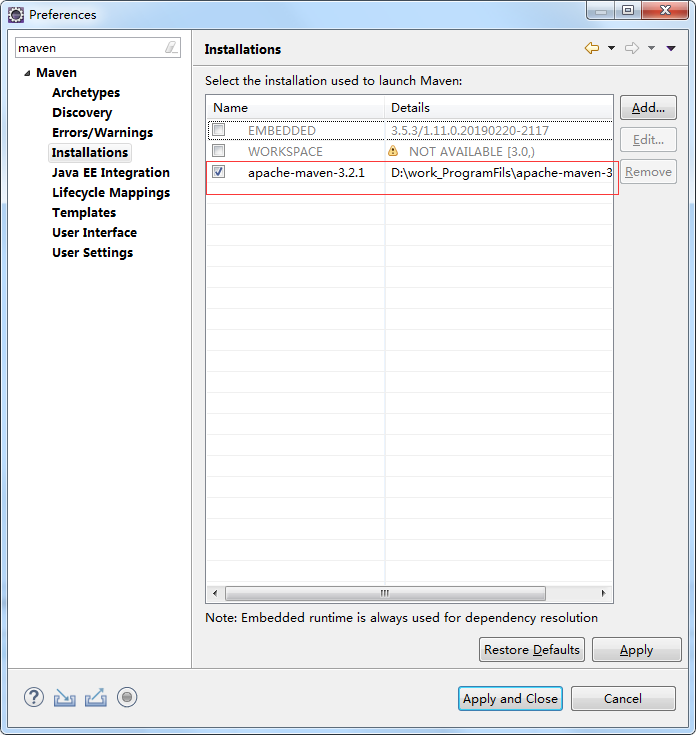Select the apache-maven-3.2.1 row name
The height and width of the screenshot is (735, 696).
click(306, 173)
